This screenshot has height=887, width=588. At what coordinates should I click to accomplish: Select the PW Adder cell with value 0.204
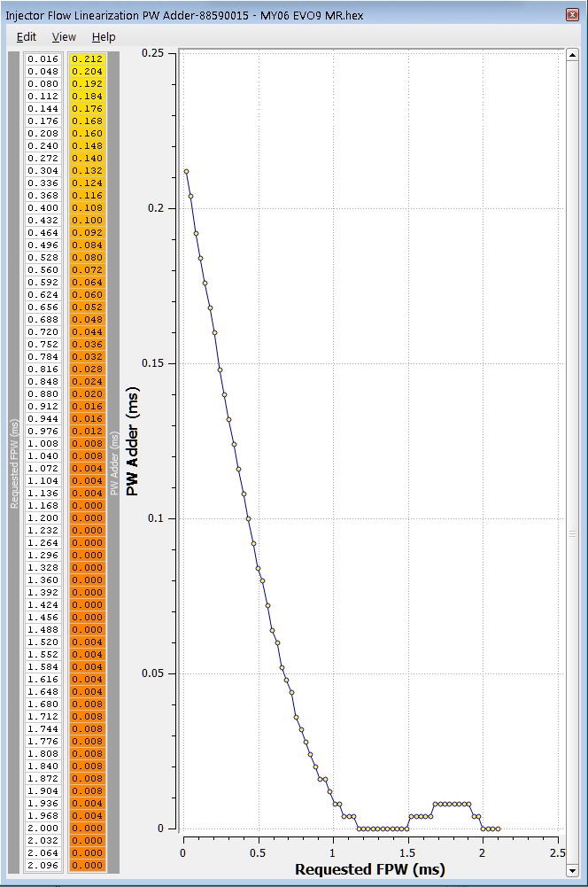point(87,71)
